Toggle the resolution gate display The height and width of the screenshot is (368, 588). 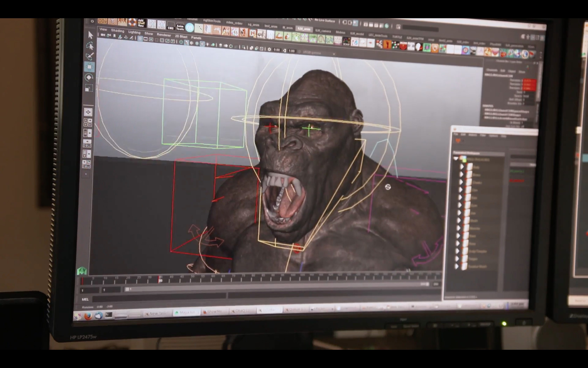[151, 39]
